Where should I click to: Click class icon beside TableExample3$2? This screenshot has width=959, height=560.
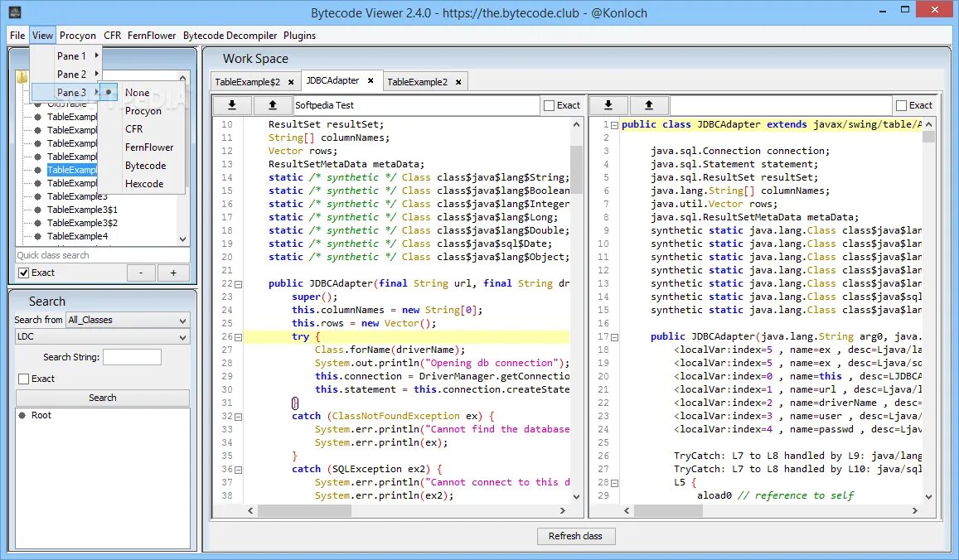[x=38, y=223]
